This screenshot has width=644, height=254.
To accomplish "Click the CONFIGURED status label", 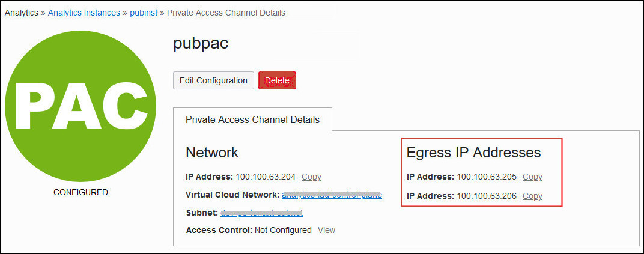I will coord(80,193).
